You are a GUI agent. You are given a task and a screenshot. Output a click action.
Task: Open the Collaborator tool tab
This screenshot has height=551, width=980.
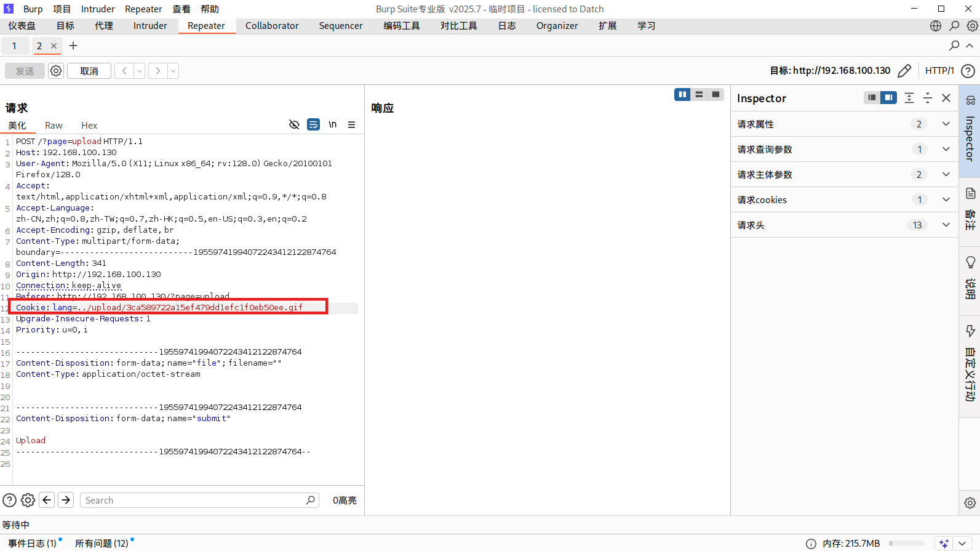click(272, 25)
